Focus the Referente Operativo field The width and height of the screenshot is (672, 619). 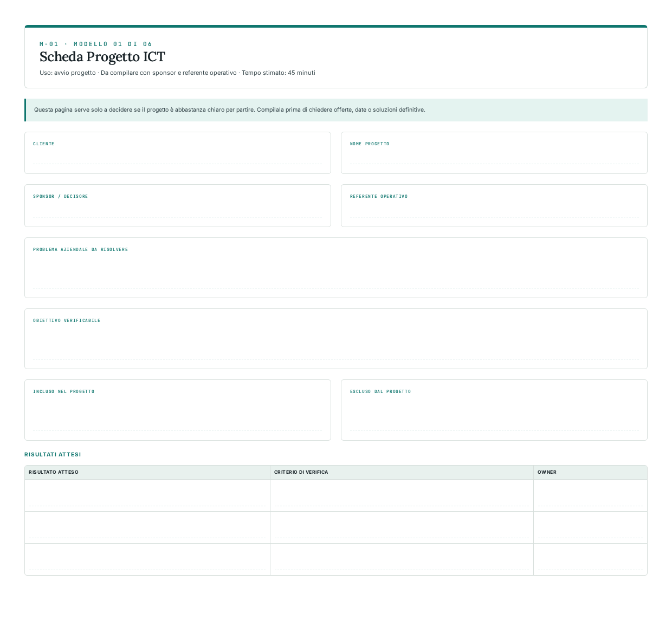click(494, 210)
